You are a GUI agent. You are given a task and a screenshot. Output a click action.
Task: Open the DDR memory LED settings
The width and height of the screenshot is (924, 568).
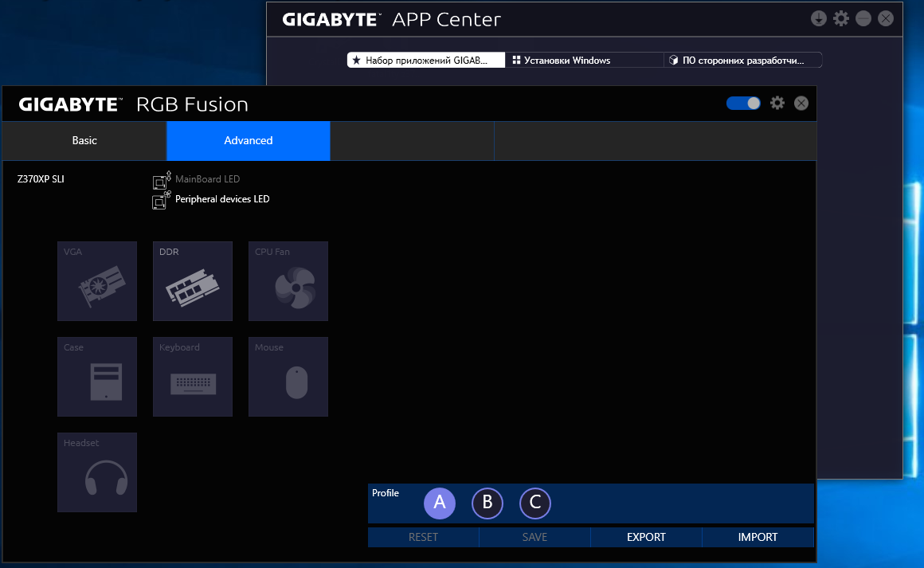pos(193,281)
